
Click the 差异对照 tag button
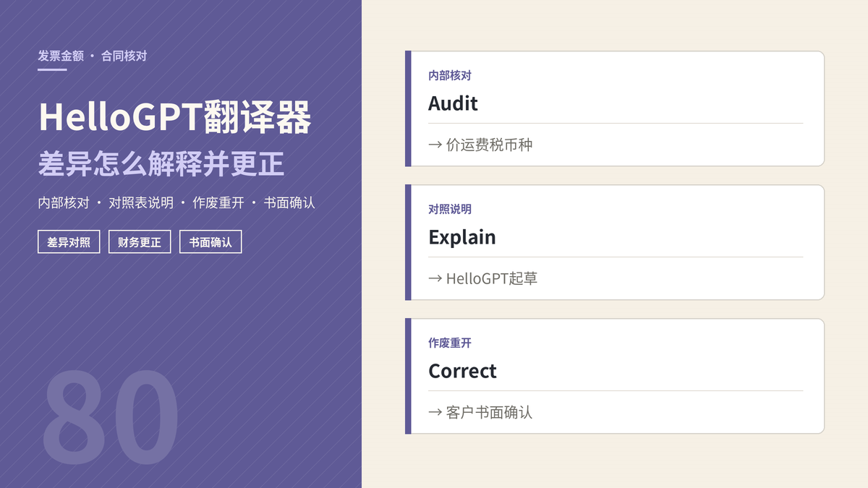(69, 242)
